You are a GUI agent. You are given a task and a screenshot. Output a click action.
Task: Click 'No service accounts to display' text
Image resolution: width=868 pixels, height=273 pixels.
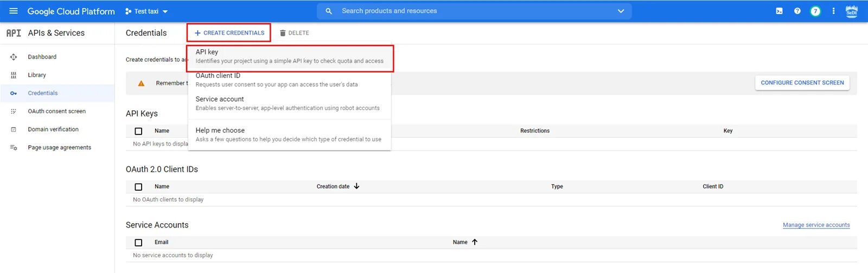tap(173, 256)
